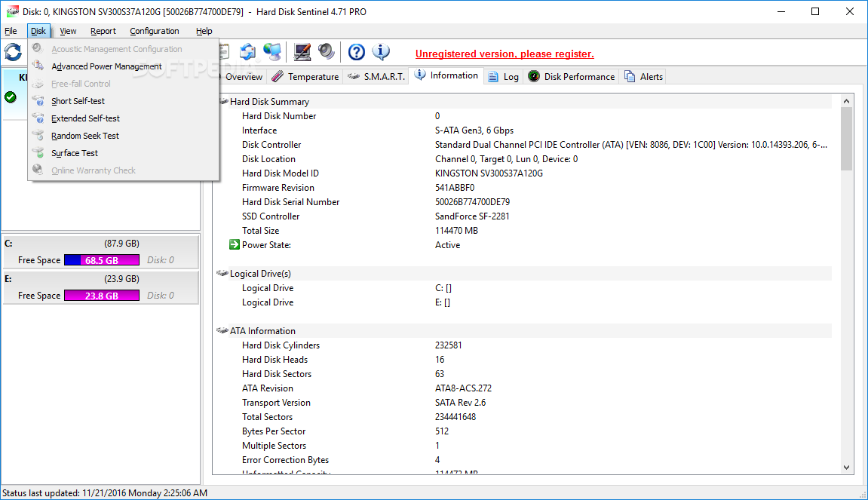Open the Configuration menu
The height and width of the screenshot is (500, 868).
click(x=155, y=31)
